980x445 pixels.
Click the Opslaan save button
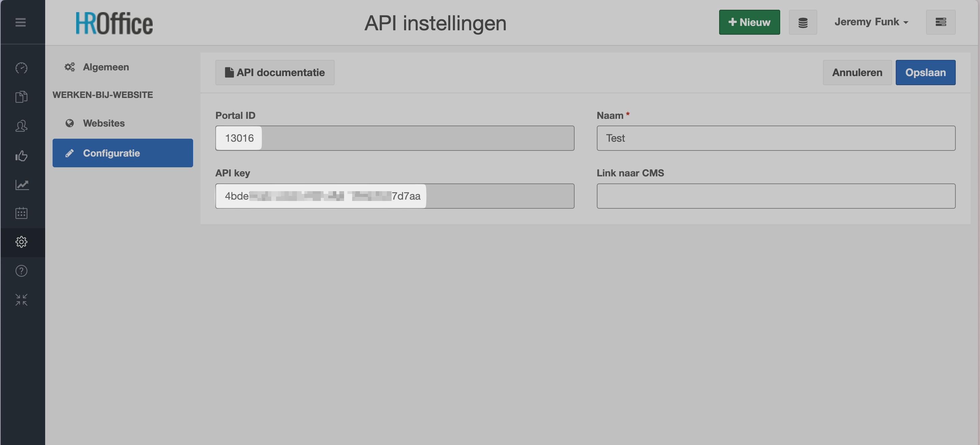pos(925,73)
